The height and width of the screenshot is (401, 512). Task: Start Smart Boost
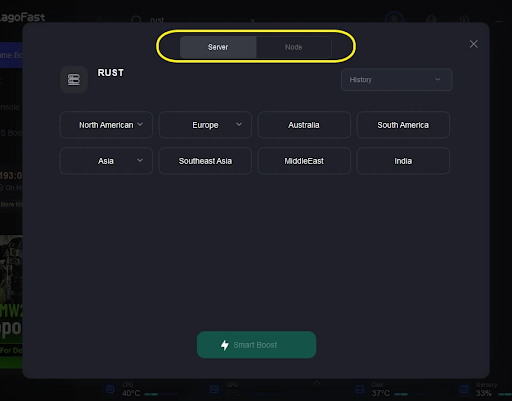256,345
